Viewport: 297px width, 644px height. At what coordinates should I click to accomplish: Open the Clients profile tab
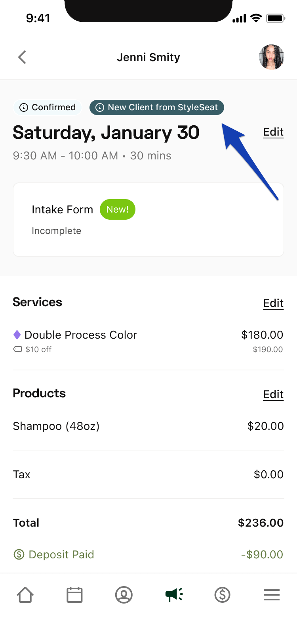(x=124, y=595)
